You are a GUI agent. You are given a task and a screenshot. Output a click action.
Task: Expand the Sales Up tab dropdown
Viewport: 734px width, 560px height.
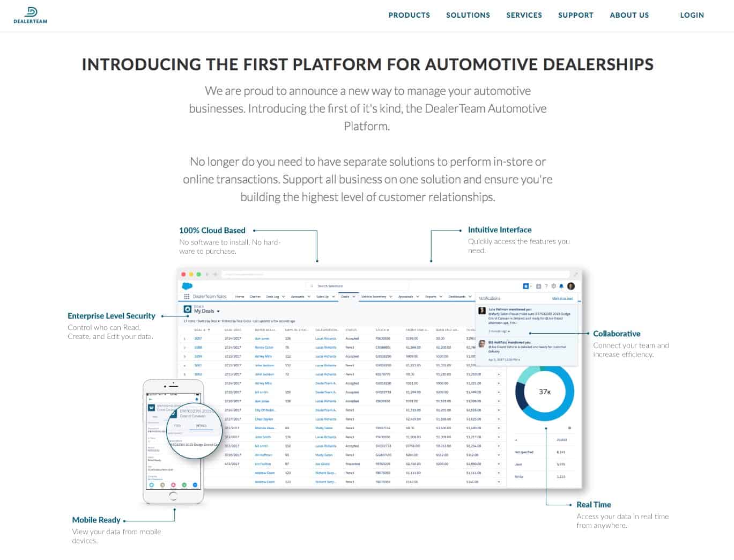click(x=333, y=297)
